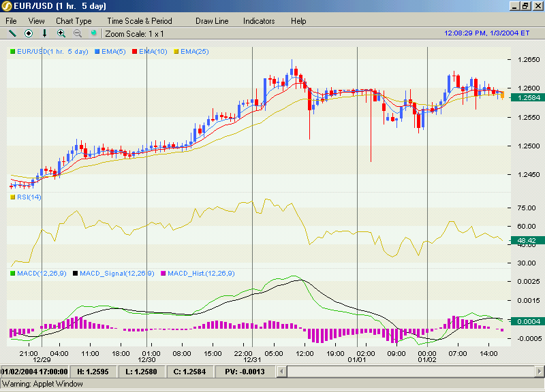Click the Zoom Scale: 1 x 1 label
The image size is (545, 392).
tap(134, 33)
